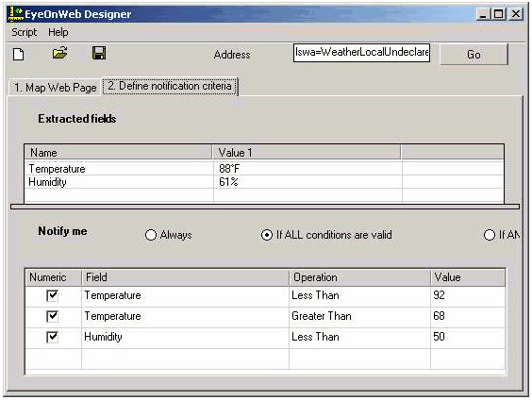This screenshot has height=400, width=532.
Task: Open the Help menu
Action: pyautogui.click(x=58, y=32)
